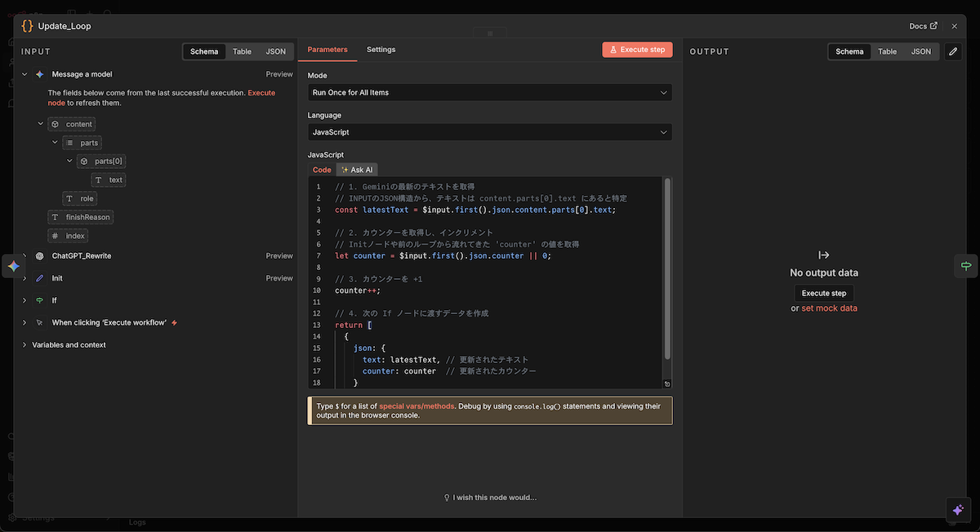Open the Settings tab
Viewport: 980px width, 532px height.
tap(381, 50)
